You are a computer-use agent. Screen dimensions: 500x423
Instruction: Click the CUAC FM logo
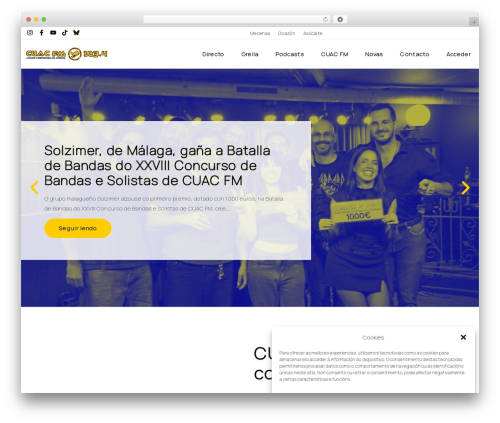(x=67, y=54)
